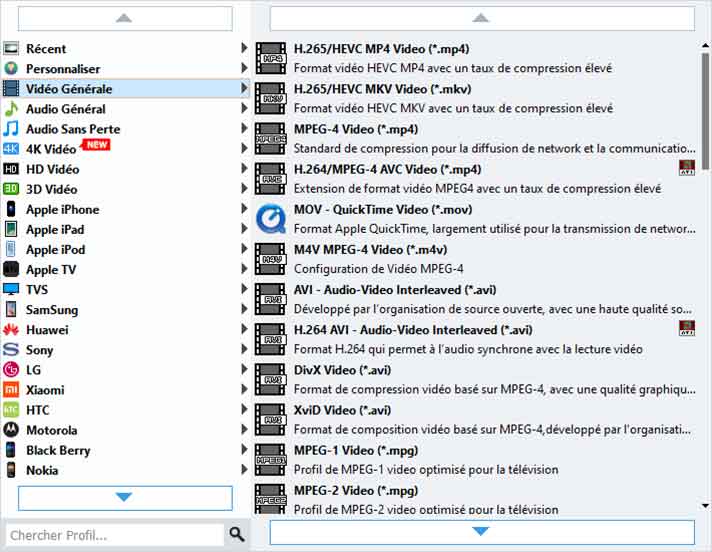Click the Motorola brand icon

11,430
